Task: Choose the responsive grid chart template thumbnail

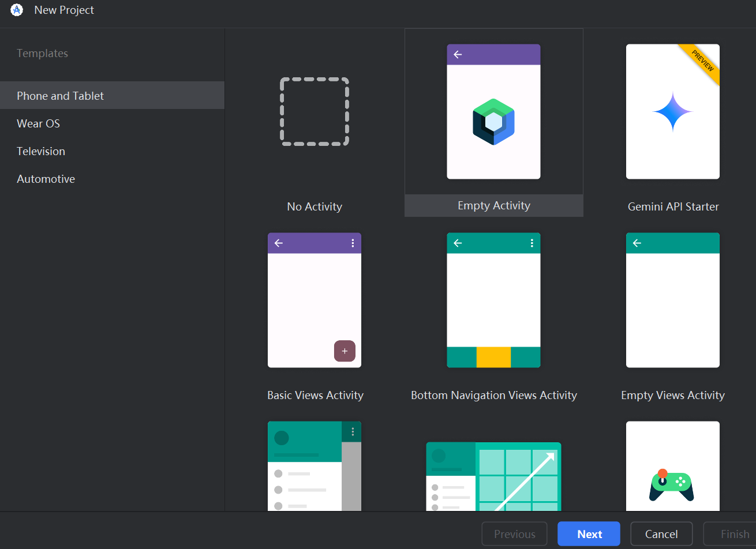Action: coord(493,476)
